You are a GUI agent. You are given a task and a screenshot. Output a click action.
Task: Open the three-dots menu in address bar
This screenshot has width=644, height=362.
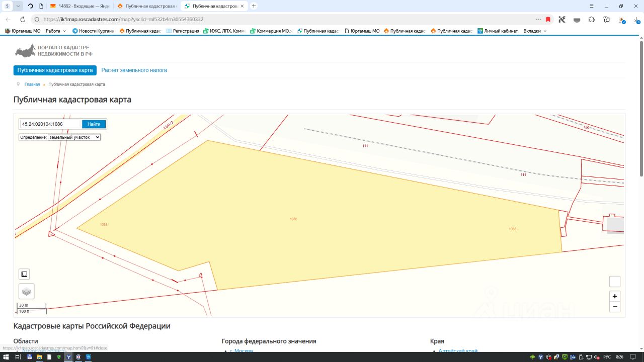tap(539, 19)
